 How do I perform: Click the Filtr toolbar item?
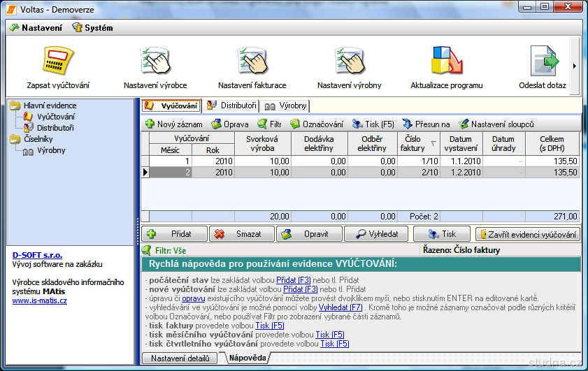point(268,124)
